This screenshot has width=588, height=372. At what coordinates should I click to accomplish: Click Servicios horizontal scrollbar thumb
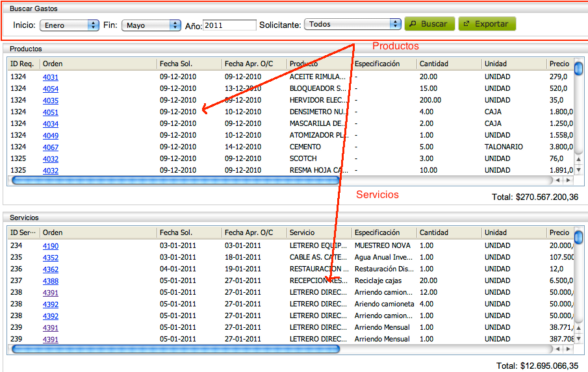click(x=175, y=349)
